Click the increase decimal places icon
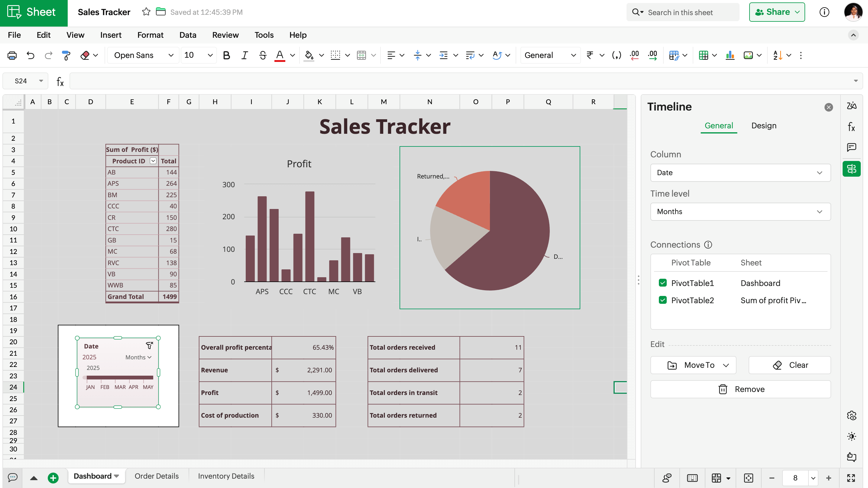The image size is (868, 488). [652, 55]
